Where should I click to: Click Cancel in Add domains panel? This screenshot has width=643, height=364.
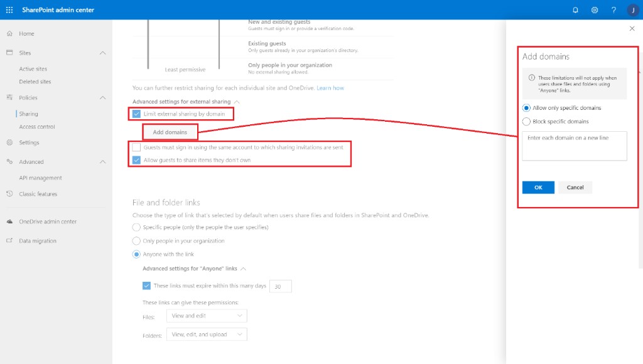[575, 187]
